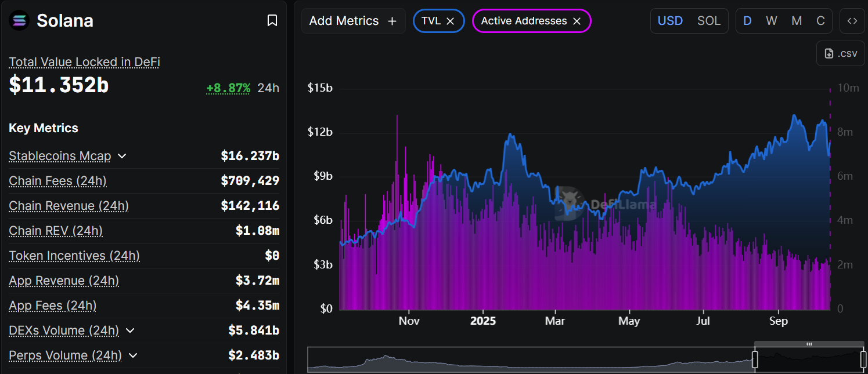Select the daily D interval

[x=747, y=21]
